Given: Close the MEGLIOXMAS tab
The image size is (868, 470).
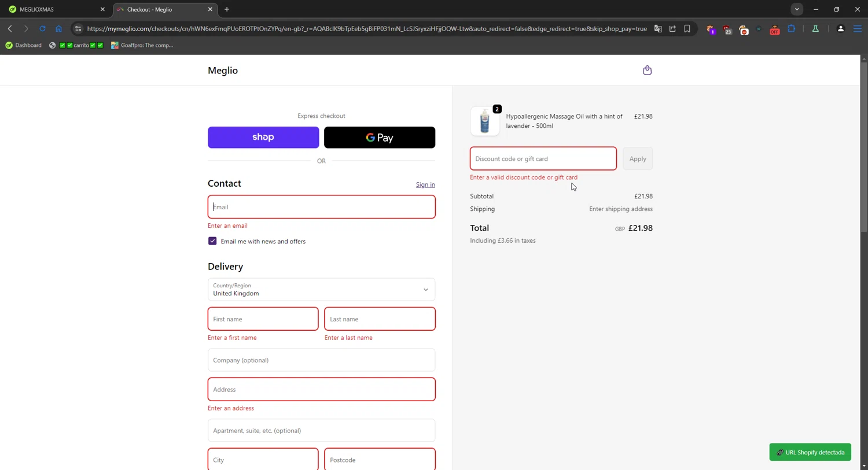Looking at the screenshot, I should tap(102, 9).
